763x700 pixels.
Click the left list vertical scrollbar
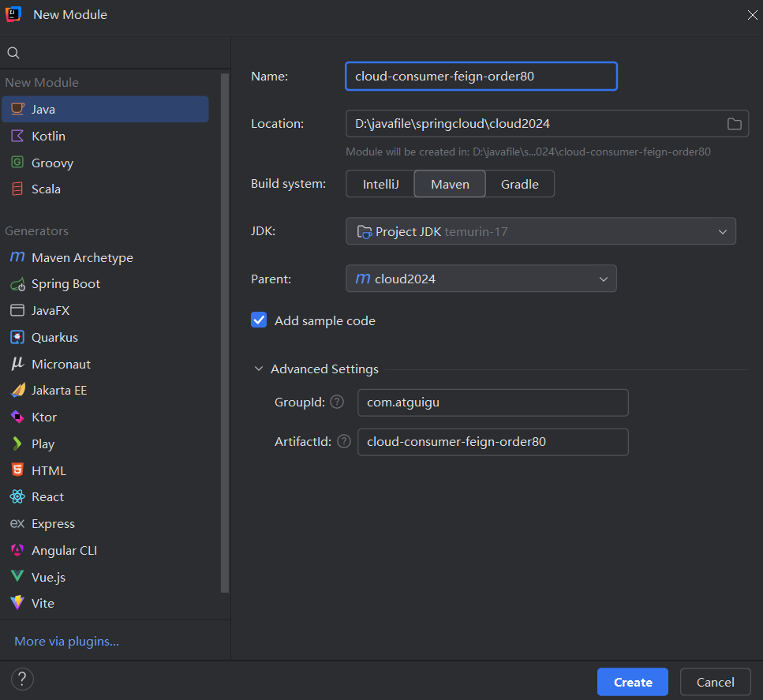[225, 333]
